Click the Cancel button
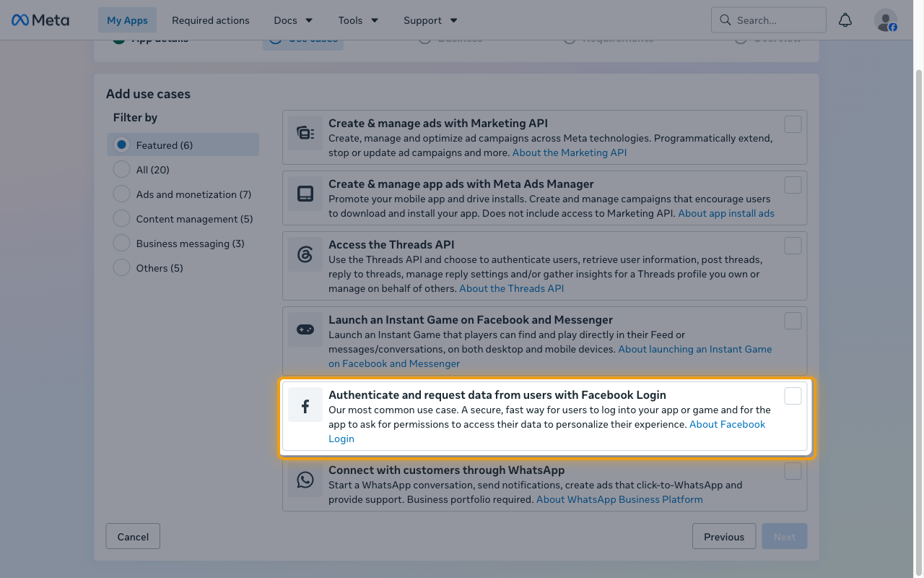Screen dimensions: 924x578 133,537
